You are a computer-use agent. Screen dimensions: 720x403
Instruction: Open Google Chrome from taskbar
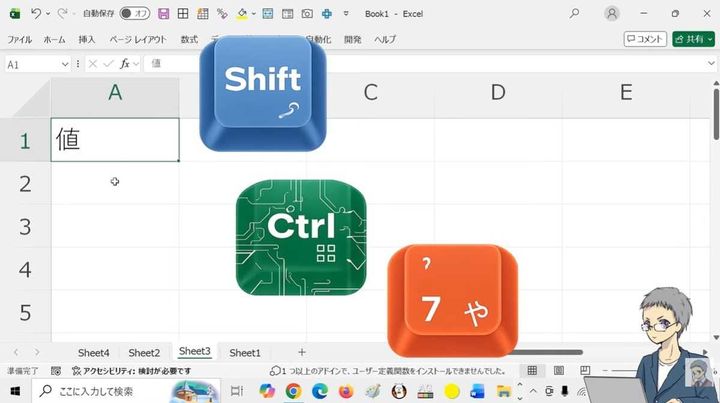click(x=293, y=391)
